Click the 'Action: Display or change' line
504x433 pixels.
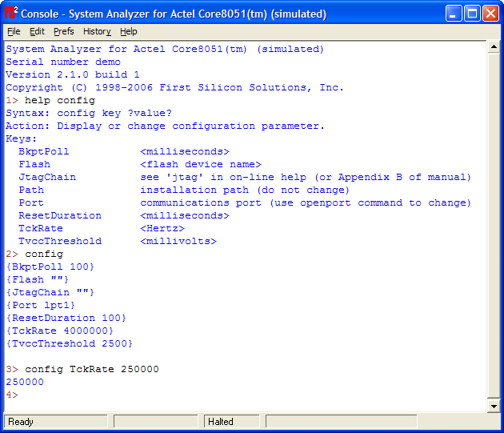166,126
